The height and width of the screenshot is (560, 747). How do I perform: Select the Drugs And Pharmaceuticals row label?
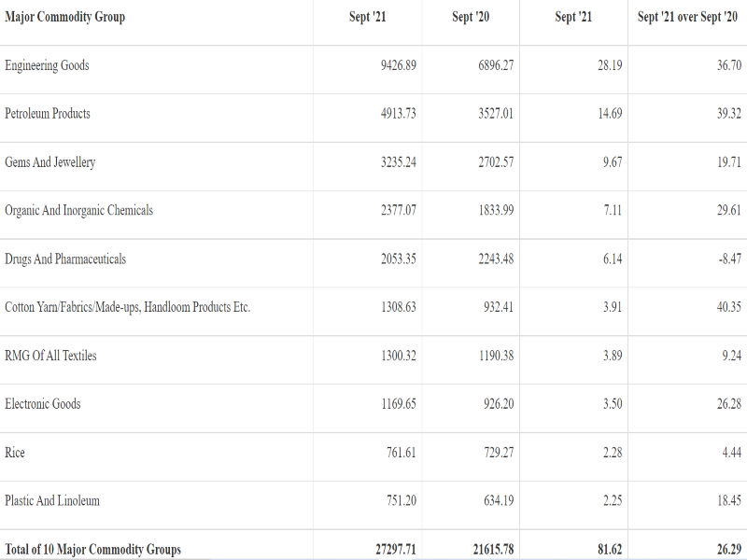(x=65, y=259)
